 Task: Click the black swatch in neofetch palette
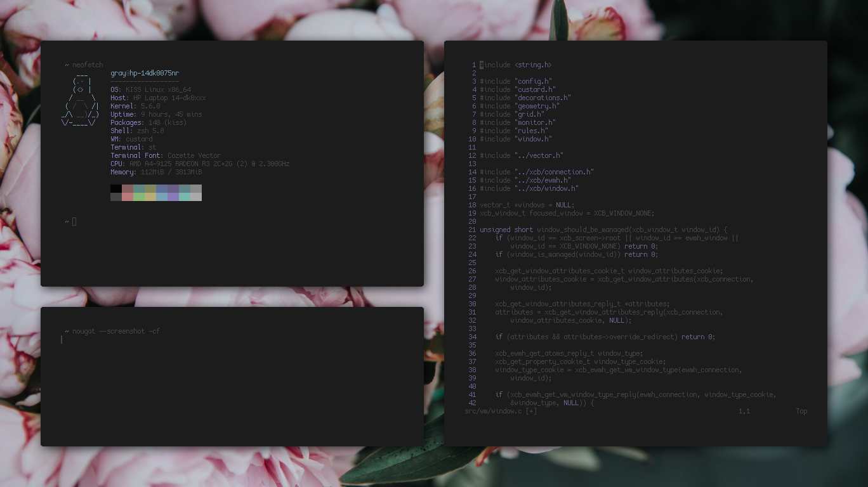[116, 189]
